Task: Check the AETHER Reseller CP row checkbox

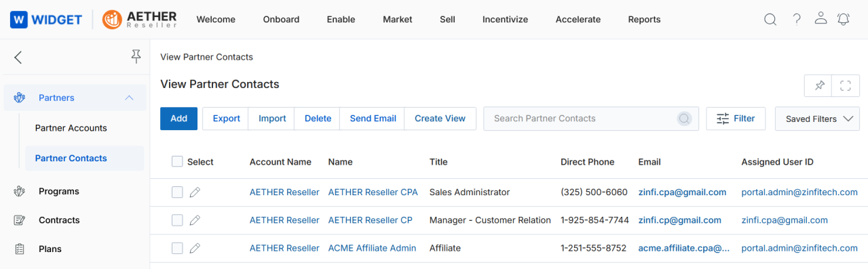Action: [177, 220]
